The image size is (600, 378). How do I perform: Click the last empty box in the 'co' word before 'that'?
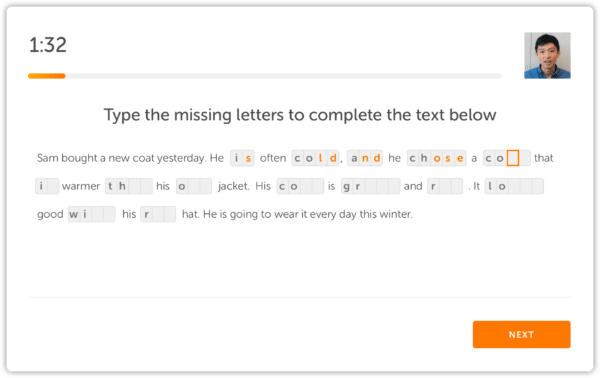click(x=525, y=158)
